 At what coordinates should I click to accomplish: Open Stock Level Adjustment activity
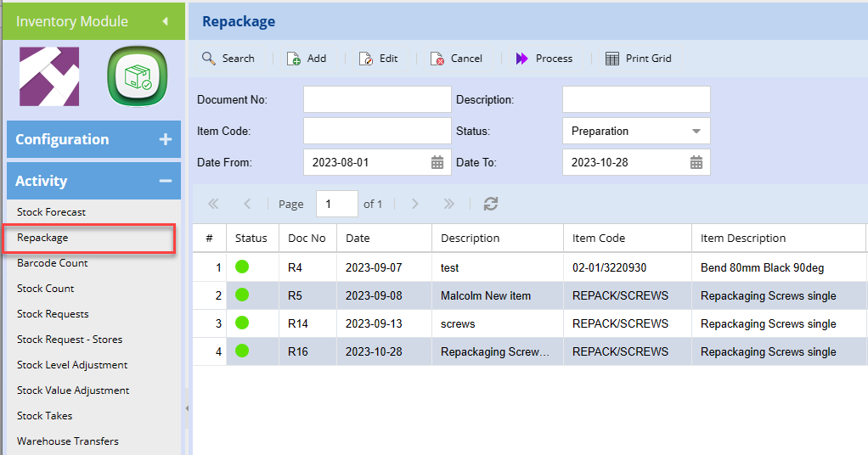72,365
